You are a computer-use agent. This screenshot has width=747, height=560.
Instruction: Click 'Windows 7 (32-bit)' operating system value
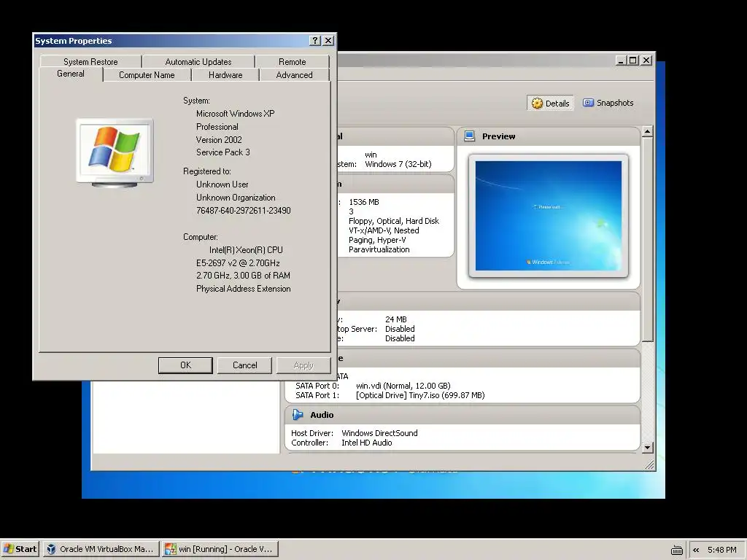[398, 164]
